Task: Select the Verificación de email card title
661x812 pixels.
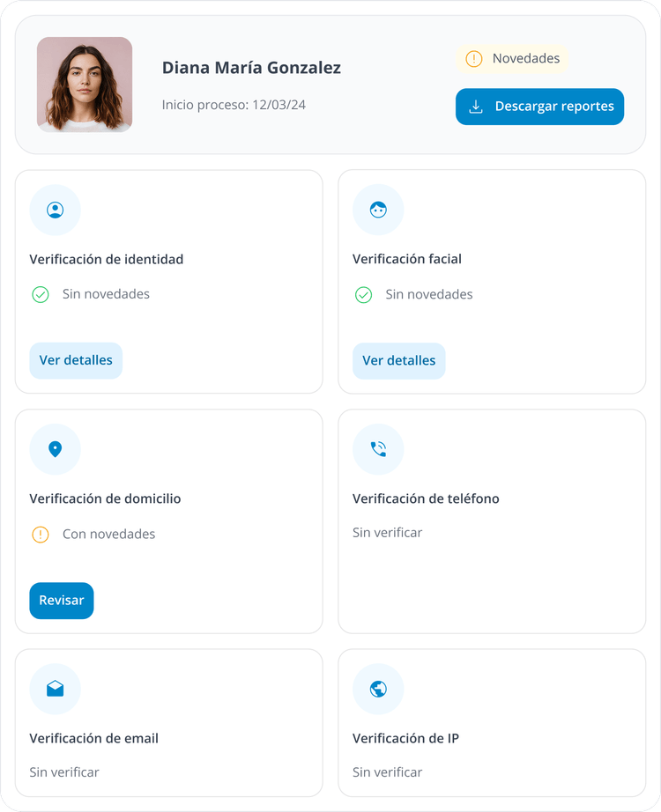Action: pyautogui.click(x=93, y=739)
